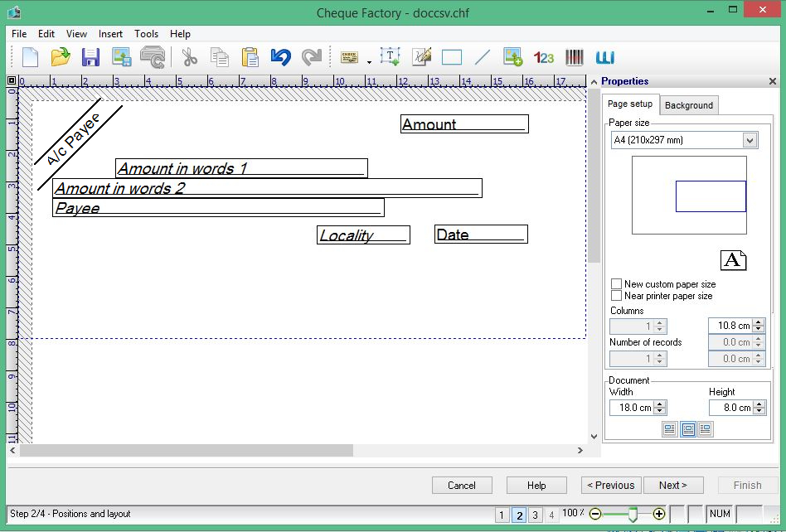Open the Insert menu
The height and width of the screenshot is (532, 786).
click(x=110, y=34)
